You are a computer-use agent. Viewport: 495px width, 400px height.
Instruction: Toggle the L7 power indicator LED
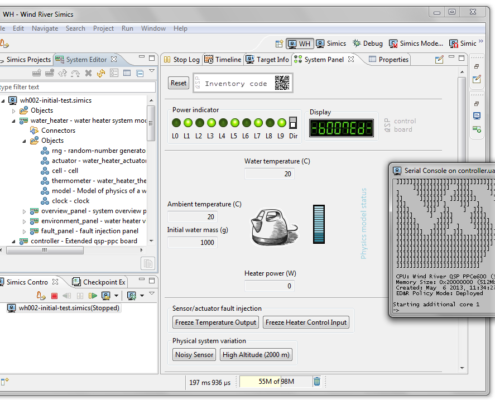pyautogui.click(x=258, y=123)
